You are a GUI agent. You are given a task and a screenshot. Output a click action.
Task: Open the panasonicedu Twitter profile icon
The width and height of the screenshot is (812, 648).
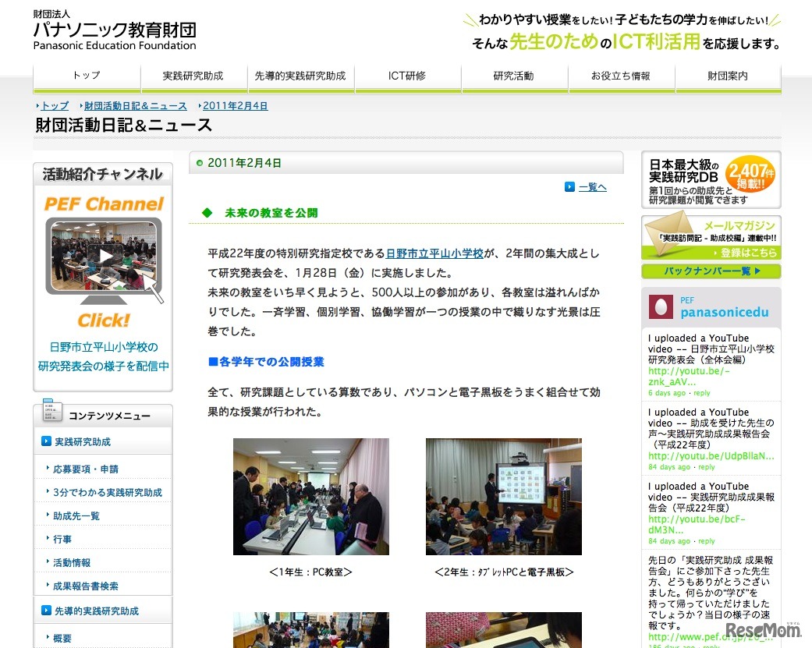(x=660, y=306)
